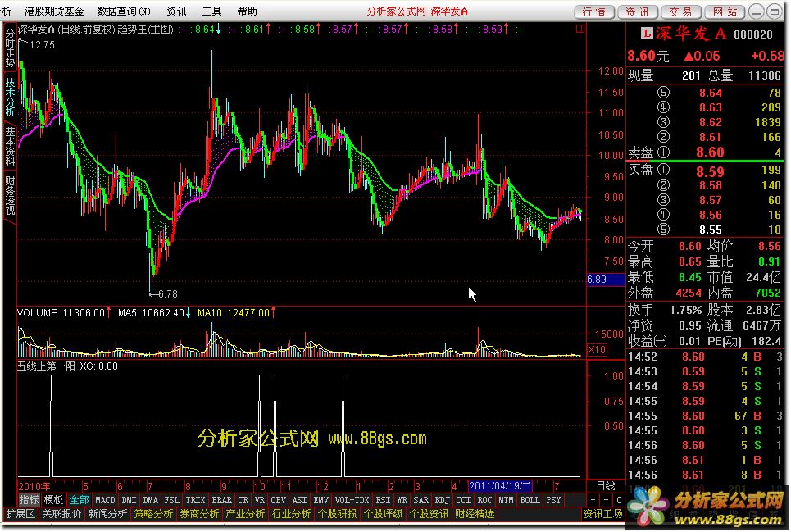The width and height of the screenshot is (791, 532).
Task: Choose the MACD indicator
Action: [105, 500]
